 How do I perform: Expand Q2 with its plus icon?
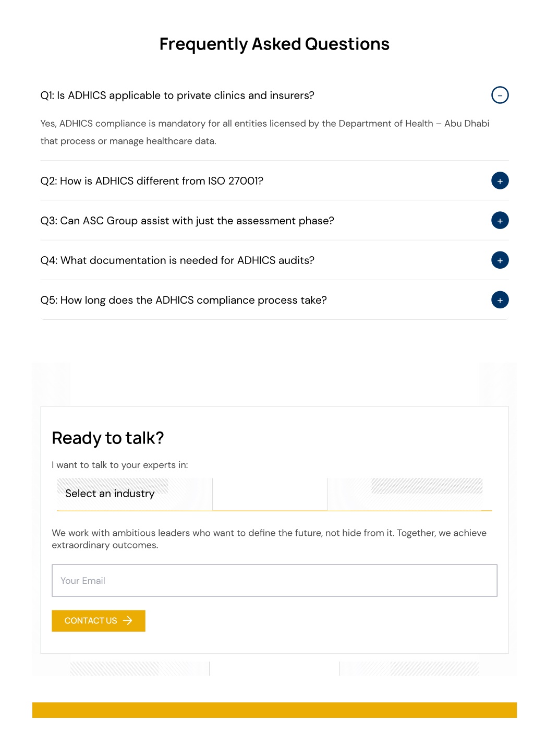pos(500,181)
